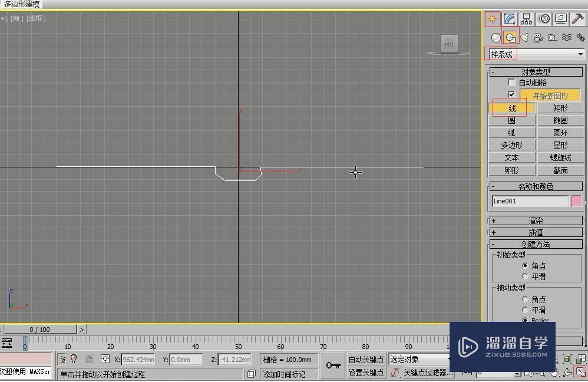
Task: Select the Geometry sphere category icon
Action: point(496,38)
